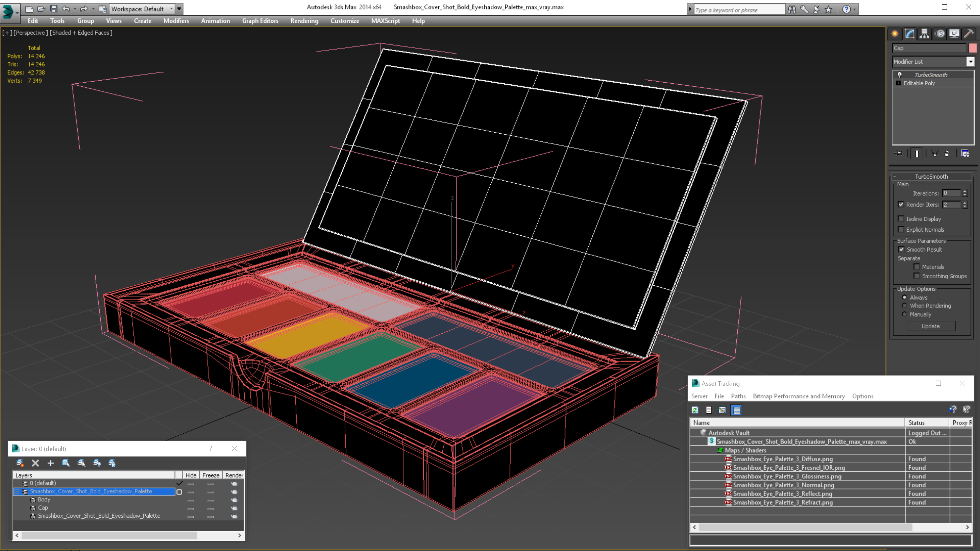The image size is (980, 551).
Task: Click Delete Layer X icon in Layer dialog
Action: (35, 463)
